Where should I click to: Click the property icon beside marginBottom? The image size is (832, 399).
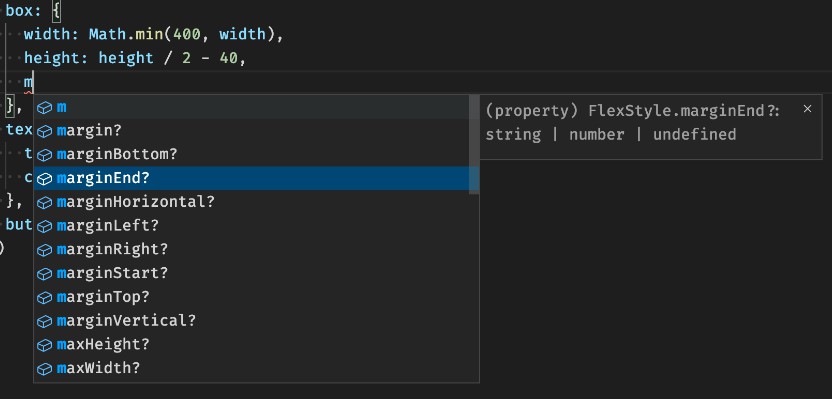click(45, 155)
